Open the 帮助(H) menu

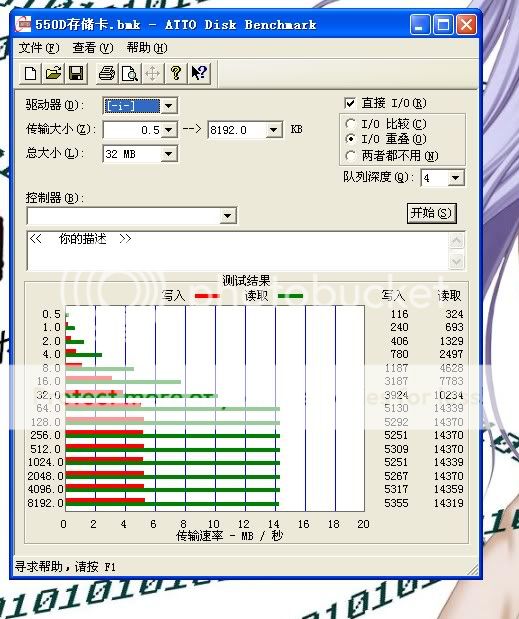(x=146, y=48)
